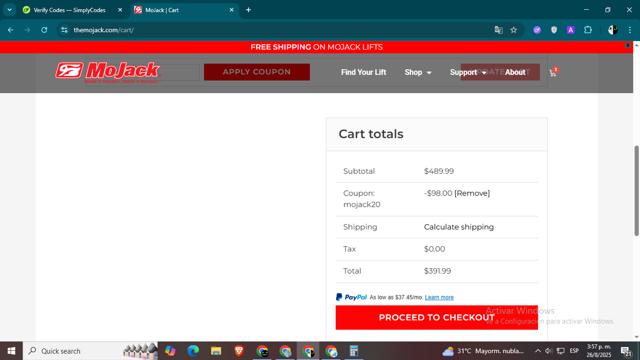
Task: Click the translate page icon
Action: 498,30
